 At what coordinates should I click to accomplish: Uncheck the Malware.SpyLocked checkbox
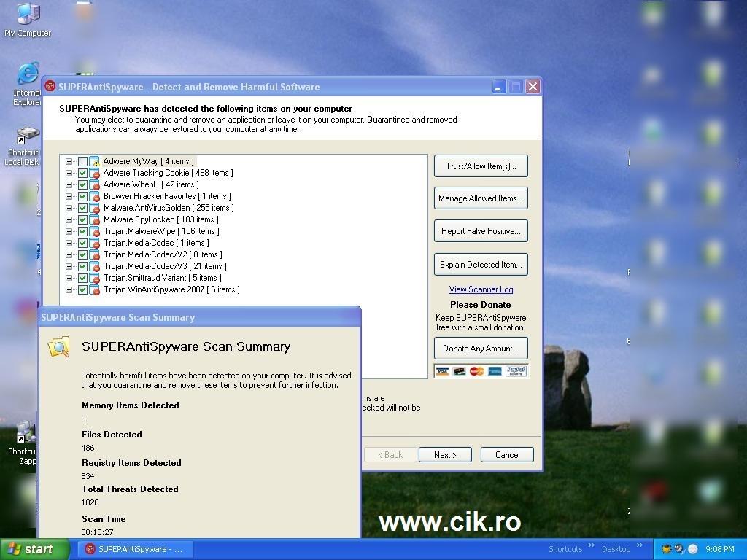82,219
